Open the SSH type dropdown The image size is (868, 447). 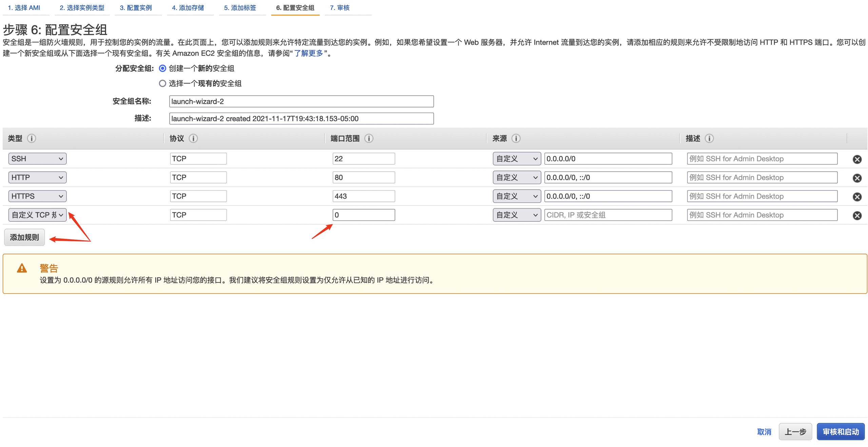coord(37,159)
